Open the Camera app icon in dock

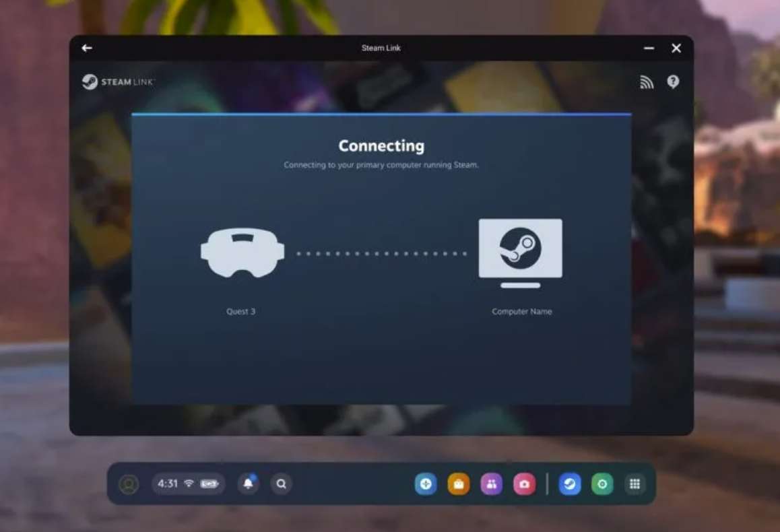(524, 484)
